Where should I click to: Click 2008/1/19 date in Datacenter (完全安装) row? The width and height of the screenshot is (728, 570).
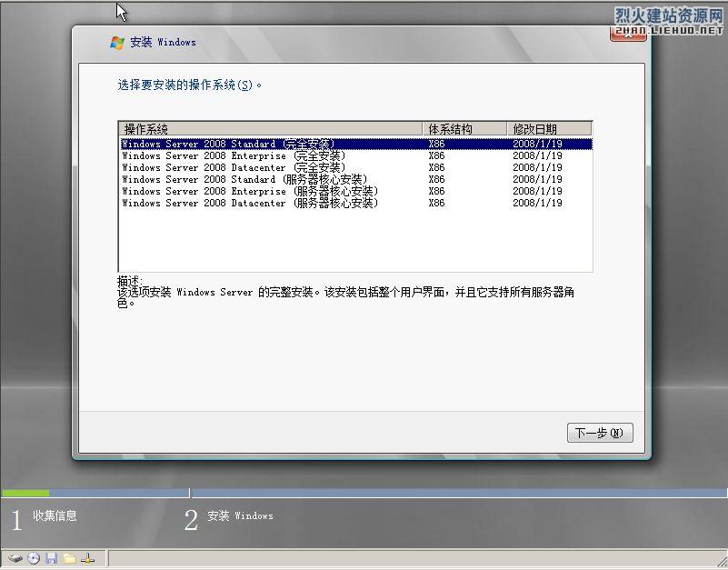pos(537,167)
